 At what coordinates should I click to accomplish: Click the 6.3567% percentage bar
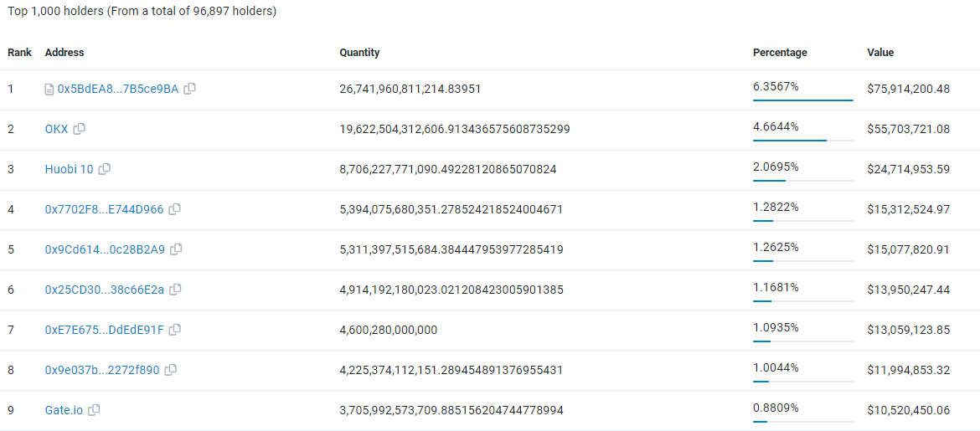point(802,100)
